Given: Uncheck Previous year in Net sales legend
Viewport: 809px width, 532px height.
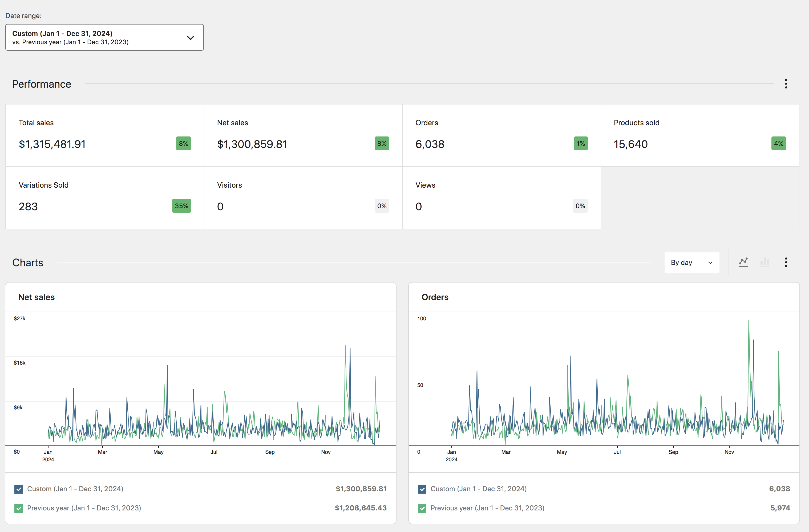Looking at the screenshot, I should coord(19,508).
